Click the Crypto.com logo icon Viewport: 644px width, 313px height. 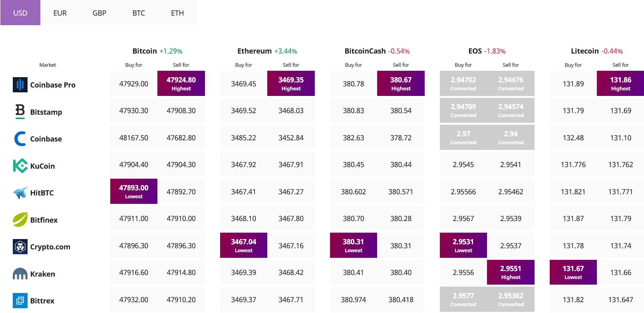20,247
